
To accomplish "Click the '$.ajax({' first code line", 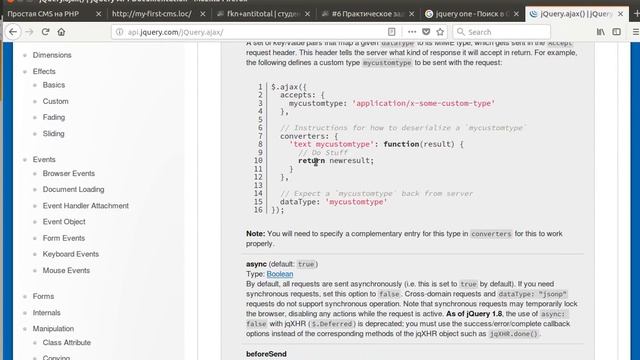I will pos(289,87).
